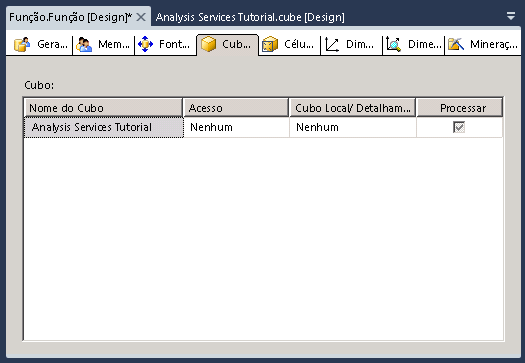
Task: Open the Acesso dropdown cell showing Nenhum
Action: [236, 127]
